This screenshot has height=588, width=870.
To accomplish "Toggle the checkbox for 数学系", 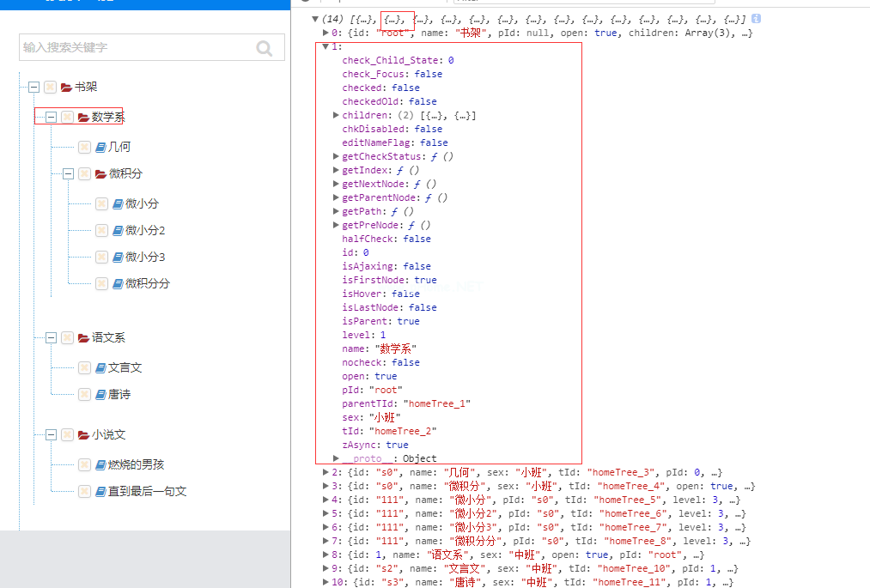I will [67, 117].
